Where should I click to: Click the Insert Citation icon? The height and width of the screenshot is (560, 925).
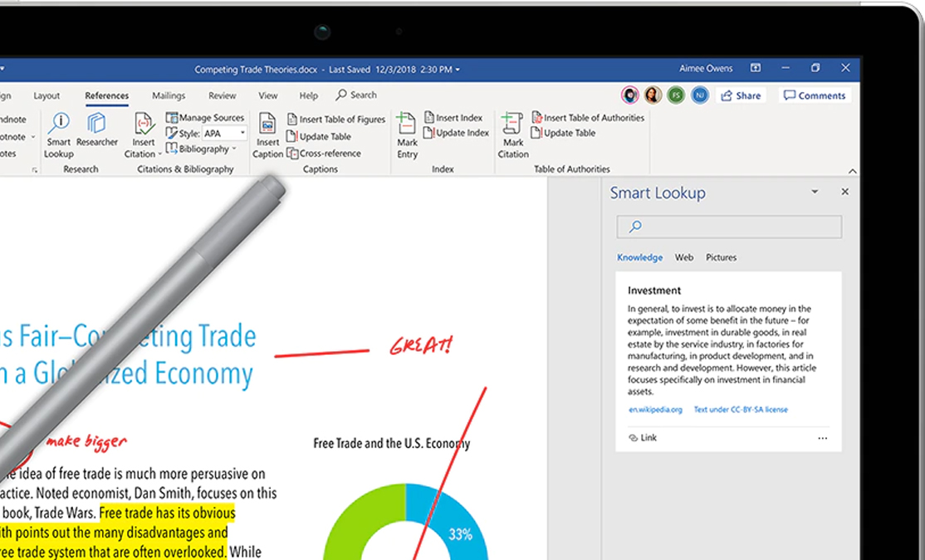pos(144,124)
